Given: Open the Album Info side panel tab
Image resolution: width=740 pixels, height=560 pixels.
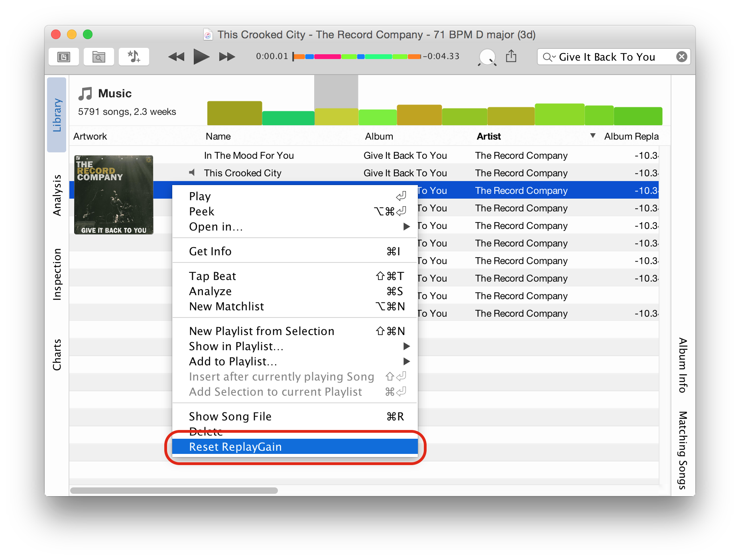Looking at the screenshot, I should [x=683, y=365].
